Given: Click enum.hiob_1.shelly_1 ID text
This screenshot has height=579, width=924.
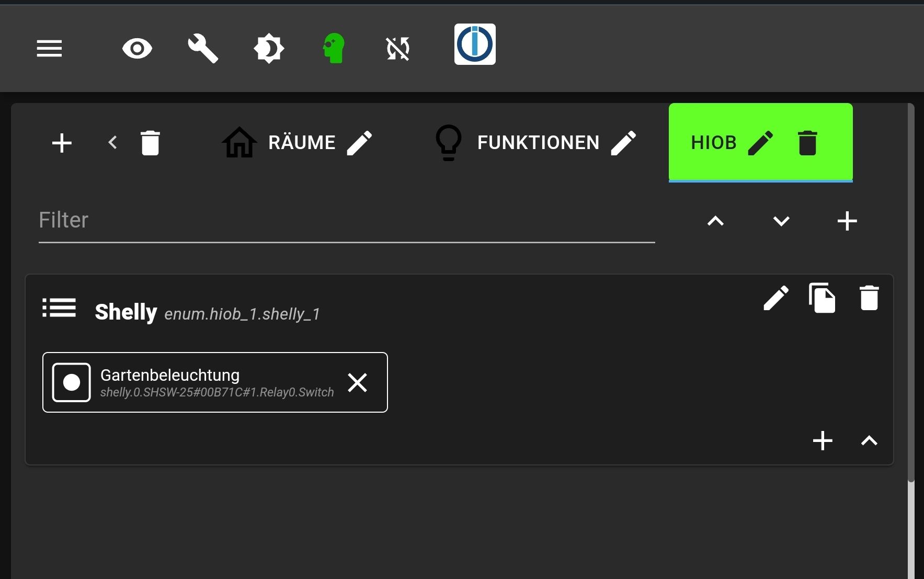Looking at the screenshot, I should (242, 314).
